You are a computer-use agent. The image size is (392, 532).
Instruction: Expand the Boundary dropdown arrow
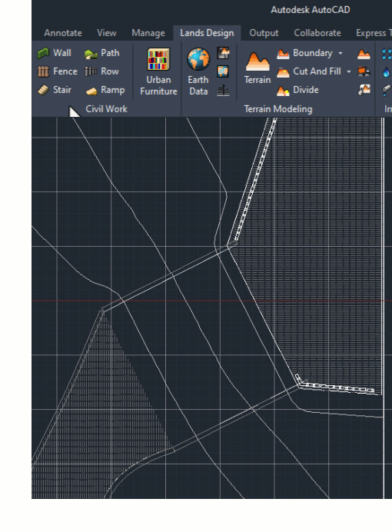click(x=340, y=53)
